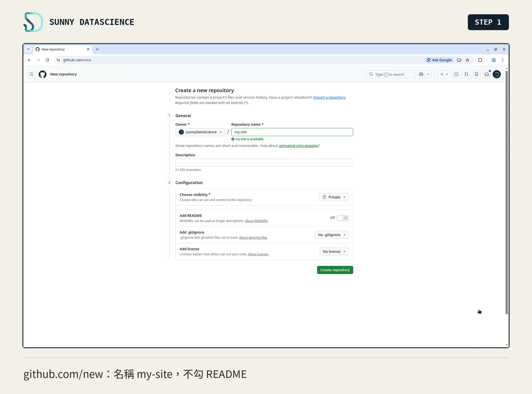Go back using browser back arrow
This screenshot has width=532, height=394.
[x=29, y=60]
